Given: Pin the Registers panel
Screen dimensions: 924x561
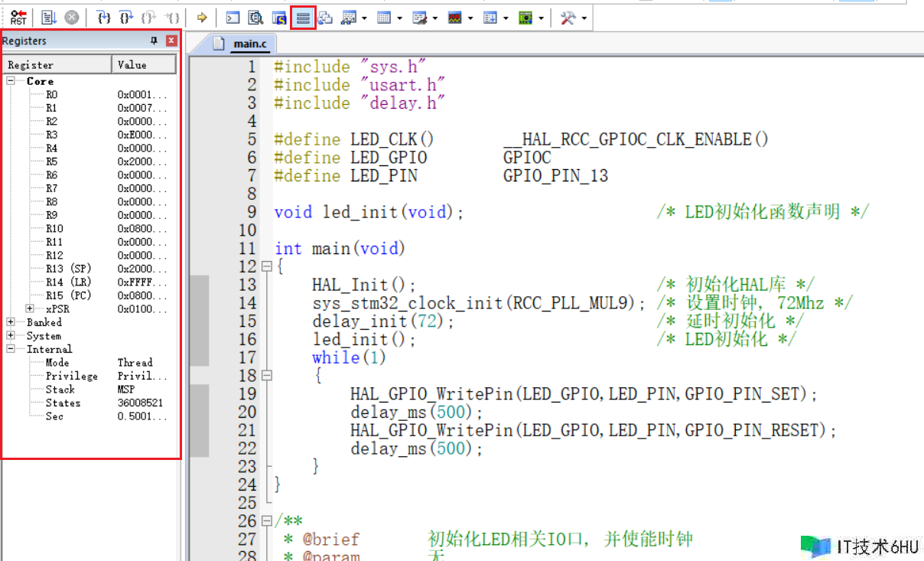Looking at the screenshot, I should pos(154,41).
